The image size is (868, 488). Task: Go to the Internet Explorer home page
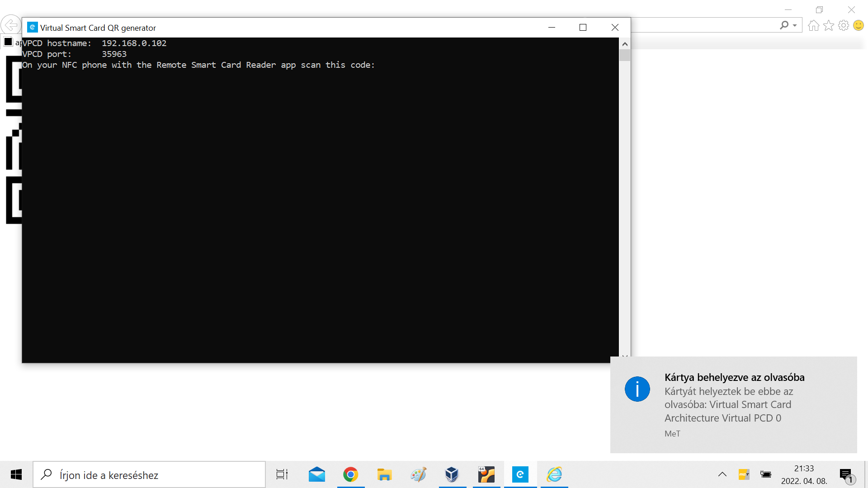(x=813, y=25)
